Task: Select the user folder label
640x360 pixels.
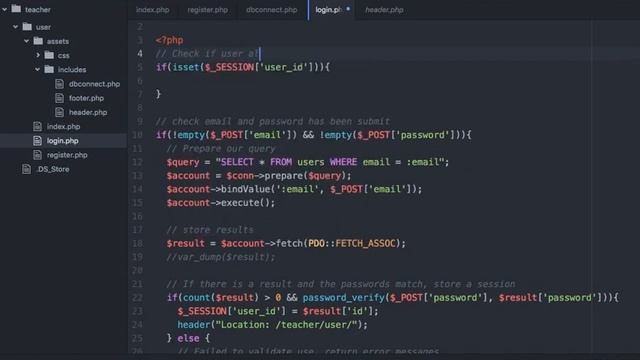Action: click(x=43, y=27)
